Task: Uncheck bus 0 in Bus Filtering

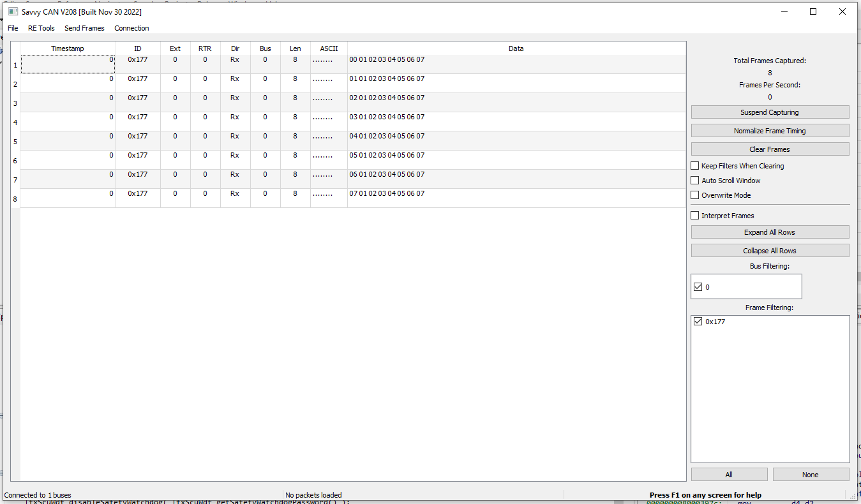Action: coord(698,287)
